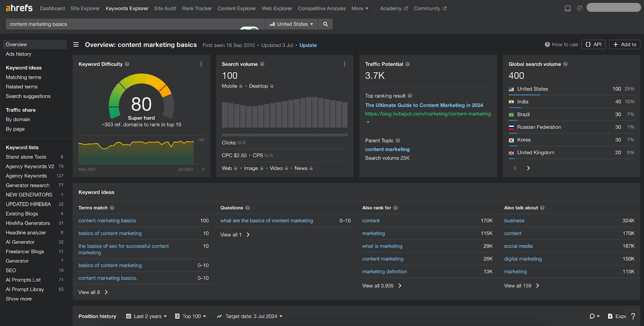
Task: Click the Desktop lock icon
Action: [x=272, y=86]
